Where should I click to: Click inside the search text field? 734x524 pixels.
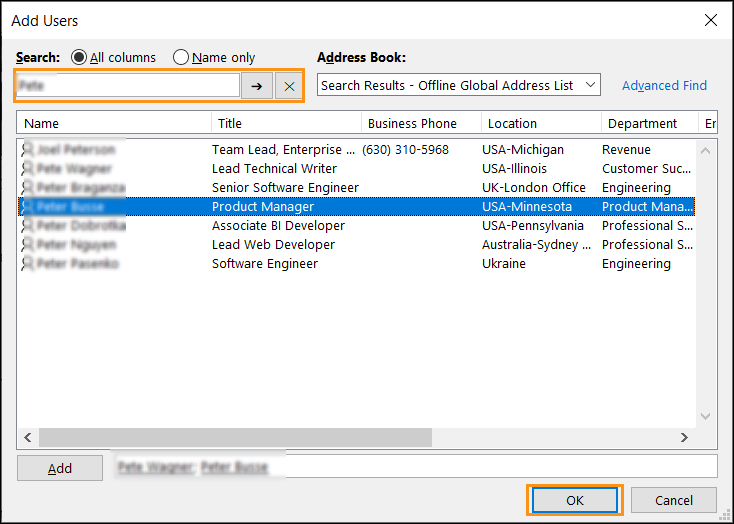(128, 86)
